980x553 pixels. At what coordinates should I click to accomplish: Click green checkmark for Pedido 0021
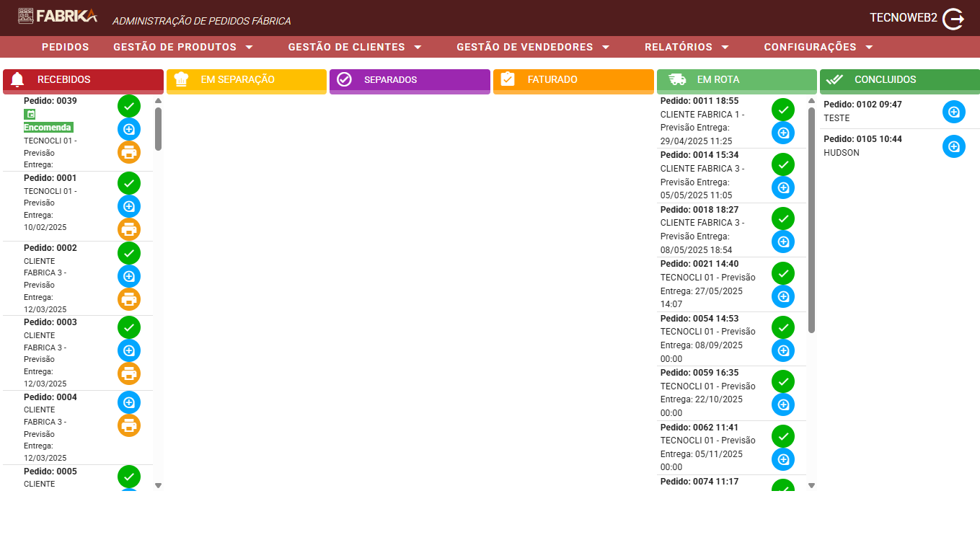click(x=783, y=273)
